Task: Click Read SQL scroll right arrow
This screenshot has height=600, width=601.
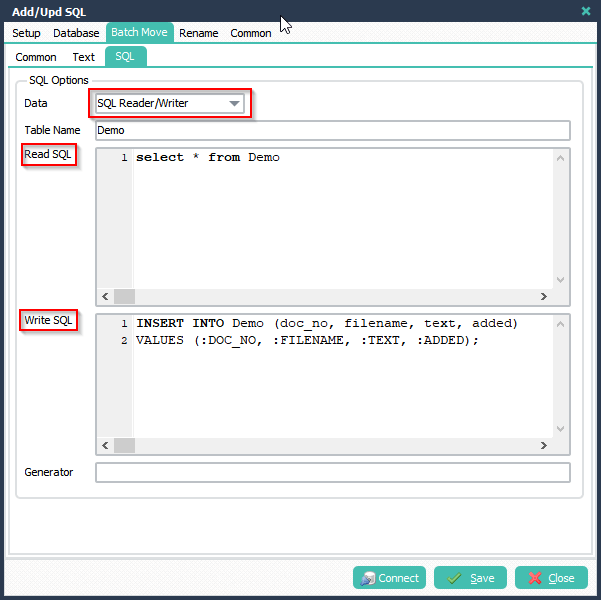Action: [x=544, y=296]
